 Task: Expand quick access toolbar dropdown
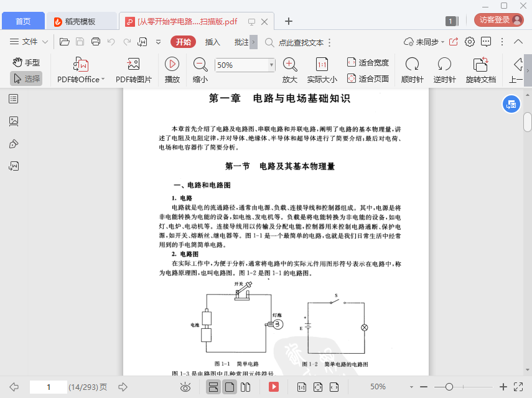pyautogui.click(x=158, y=42)
